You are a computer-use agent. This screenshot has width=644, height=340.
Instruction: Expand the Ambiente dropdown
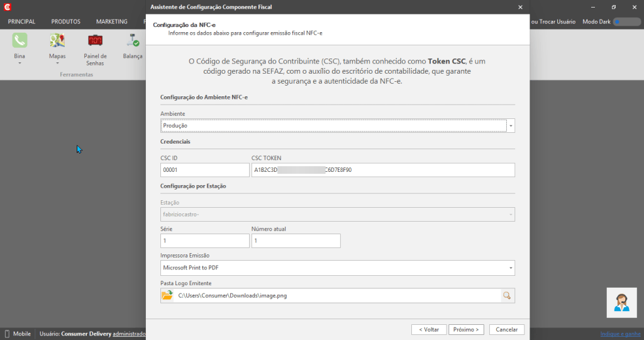pyautogui.click(x=511, y=126)
